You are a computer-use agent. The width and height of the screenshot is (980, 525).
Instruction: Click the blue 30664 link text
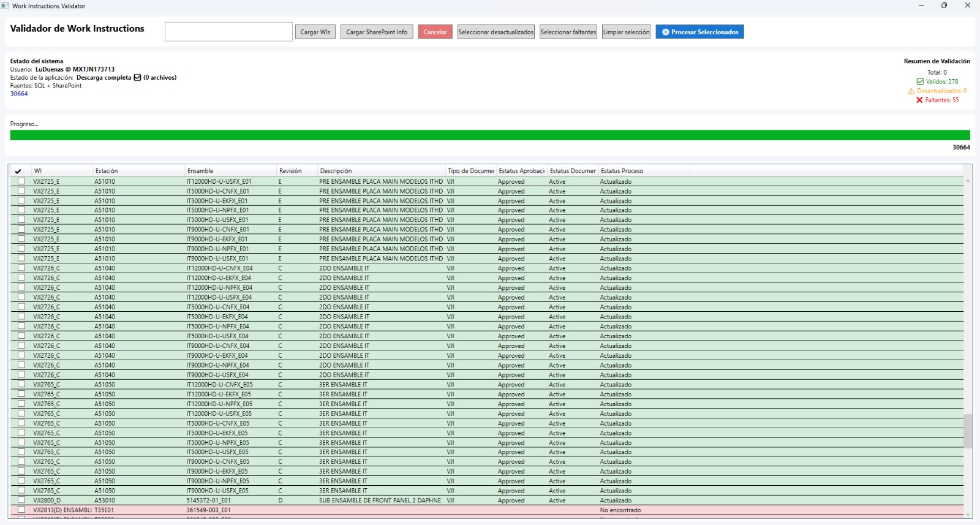pos(19,94)
